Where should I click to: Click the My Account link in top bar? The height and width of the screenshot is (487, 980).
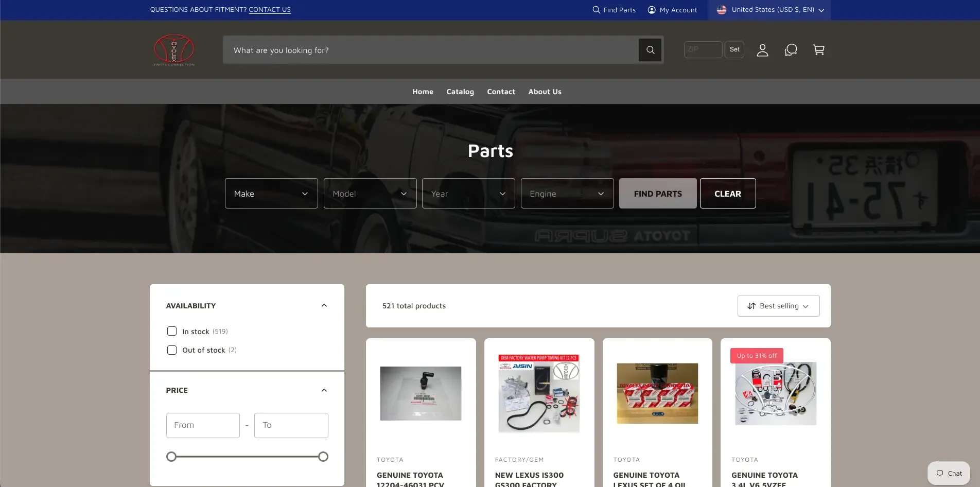[x=672, y=10]
